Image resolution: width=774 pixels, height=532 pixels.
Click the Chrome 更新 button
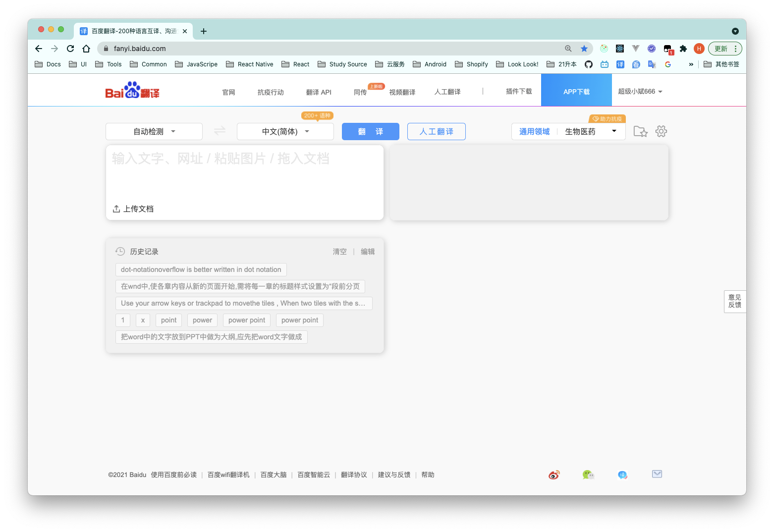(725, 49)
